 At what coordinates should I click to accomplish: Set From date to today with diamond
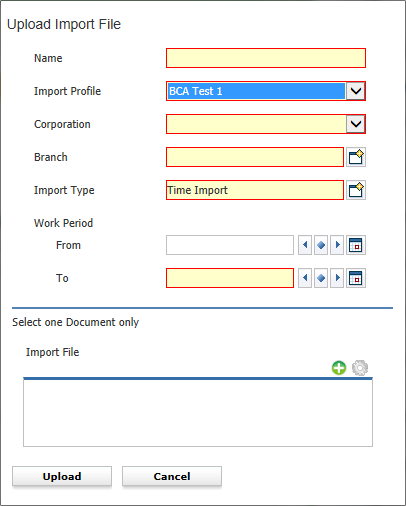tap(321, 245)
